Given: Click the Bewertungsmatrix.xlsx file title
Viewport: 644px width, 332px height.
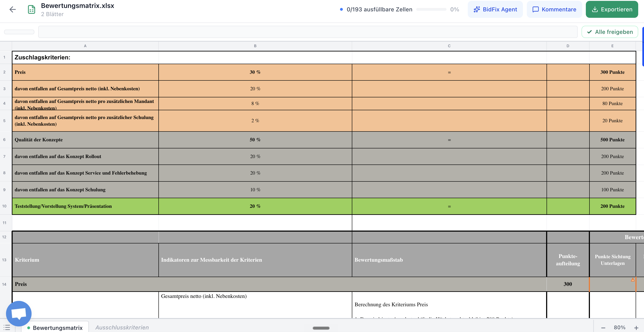Looking at the screenshot, I should click(77, 6).
